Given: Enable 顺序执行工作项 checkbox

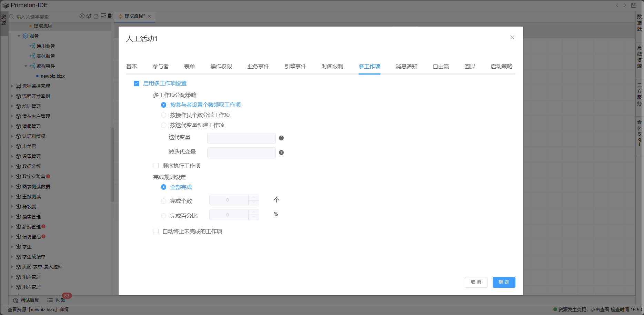Looking at the screenshot, I should (x=156, y=166).
